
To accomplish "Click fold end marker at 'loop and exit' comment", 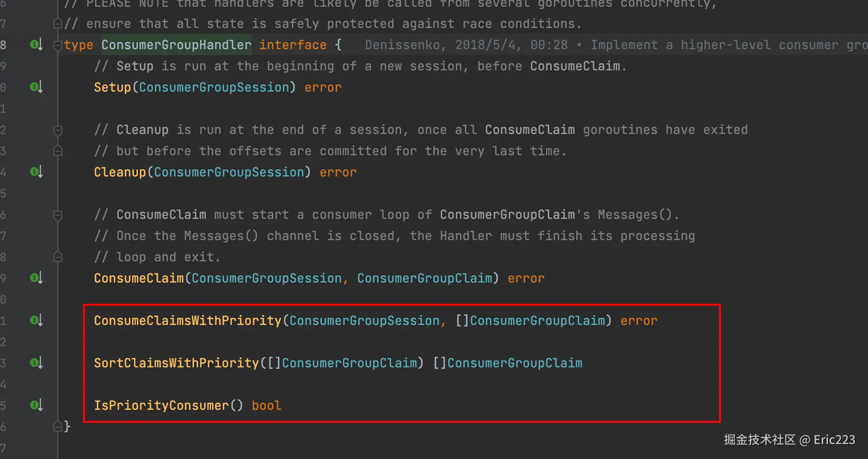I will click(x=58, y=257).
